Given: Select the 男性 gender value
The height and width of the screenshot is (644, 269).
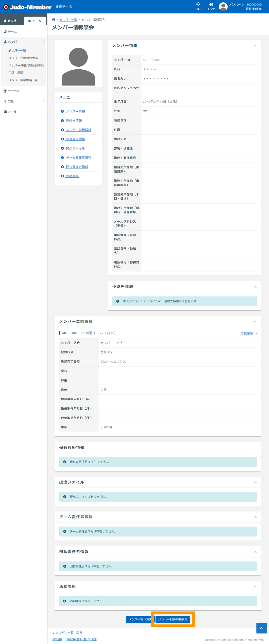Looking at the screenshot, I should tap(146, 111).
